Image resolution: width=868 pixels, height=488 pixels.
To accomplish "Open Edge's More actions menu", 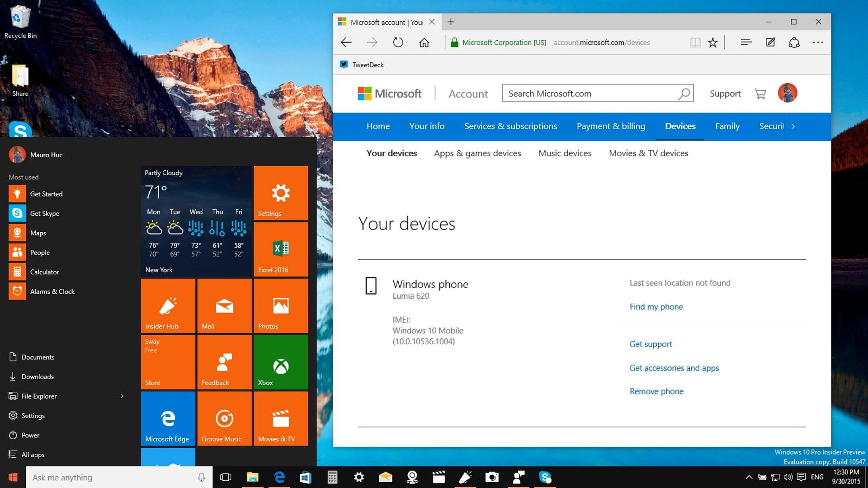I will (818, 42).
